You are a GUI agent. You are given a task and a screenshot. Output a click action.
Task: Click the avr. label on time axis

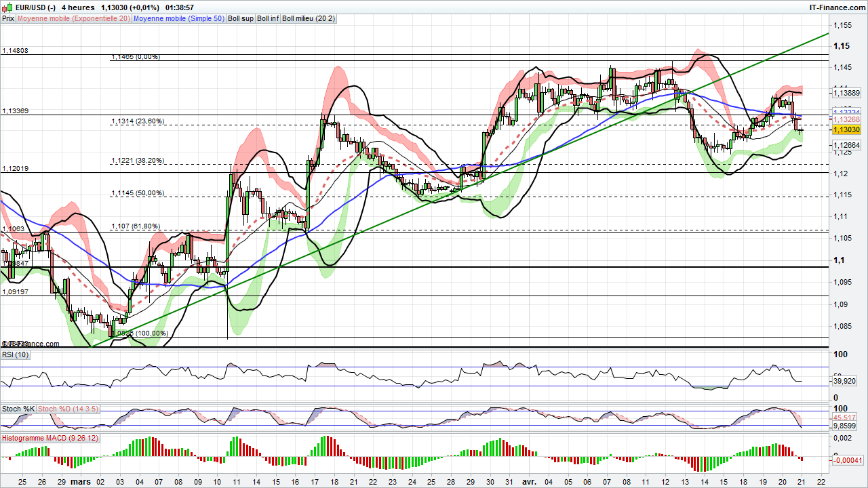[x=528, y=480]
